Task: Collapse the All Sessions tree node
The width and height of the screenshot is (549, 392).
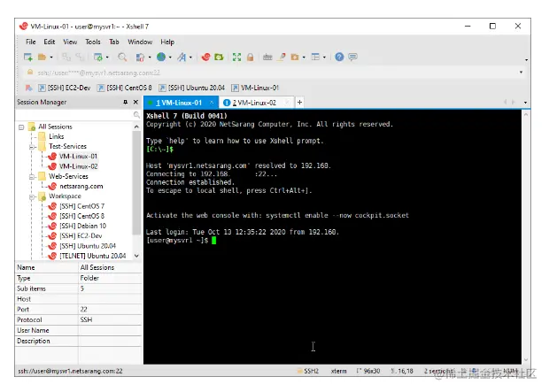Action: click(21, 127)
